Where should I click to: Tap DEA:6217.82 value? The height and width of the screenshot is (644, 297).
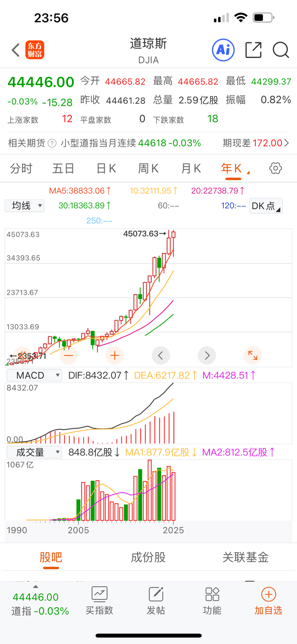[x=166, y=375]
